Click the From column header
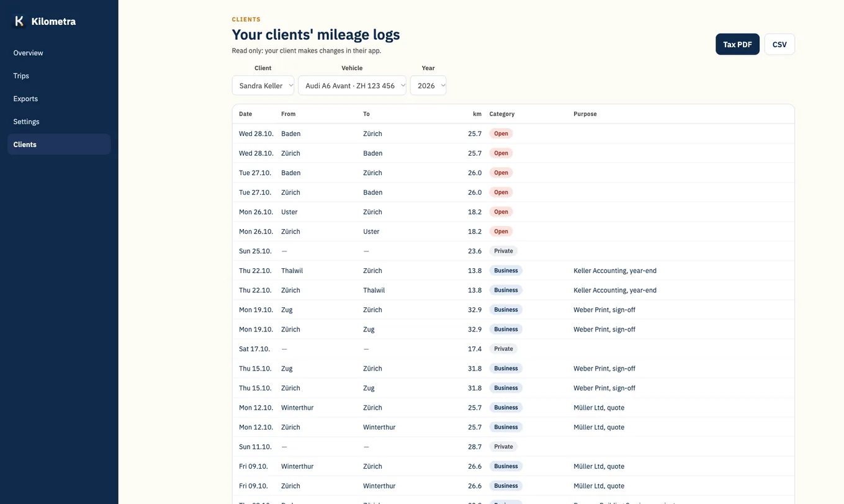The width and height of the screenshot is (844, 504). pos(289,114)
